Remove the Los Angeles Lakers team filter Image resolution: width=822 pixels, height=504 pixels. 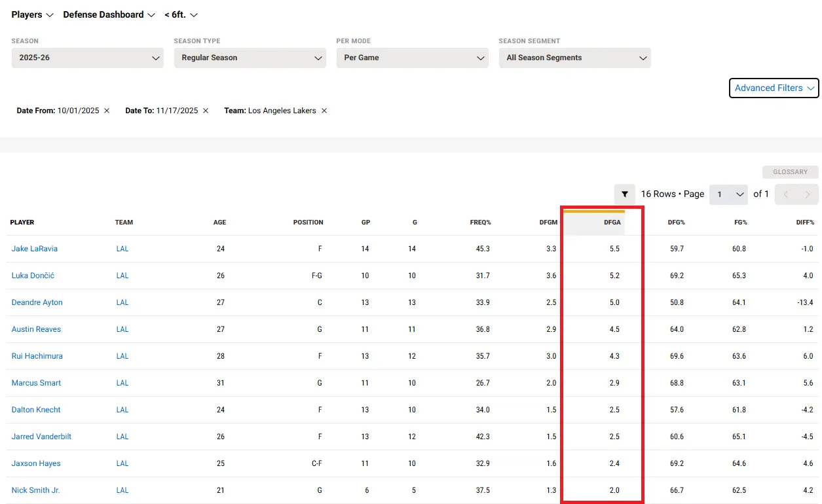[x=324, y=111]
